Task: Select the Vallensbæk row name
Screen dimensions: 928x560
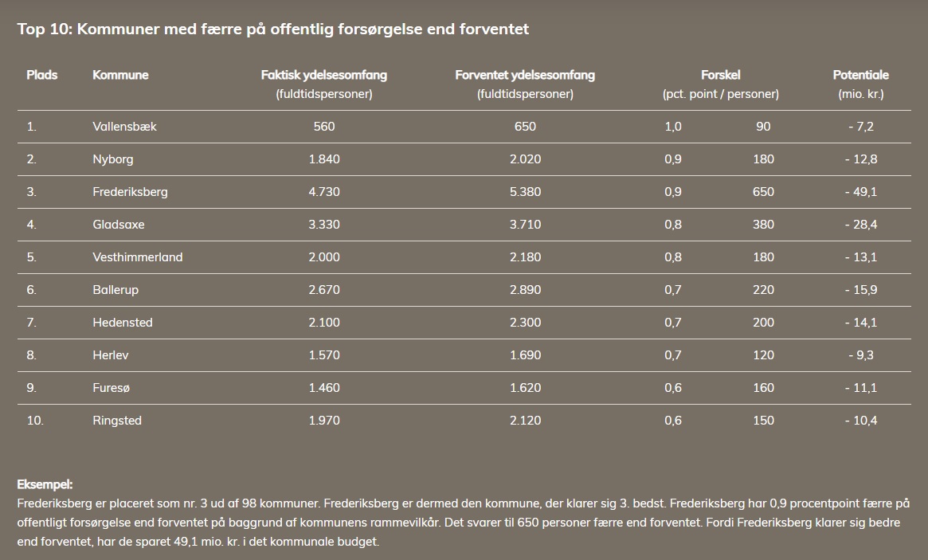Action: click(x=124, y=127)
